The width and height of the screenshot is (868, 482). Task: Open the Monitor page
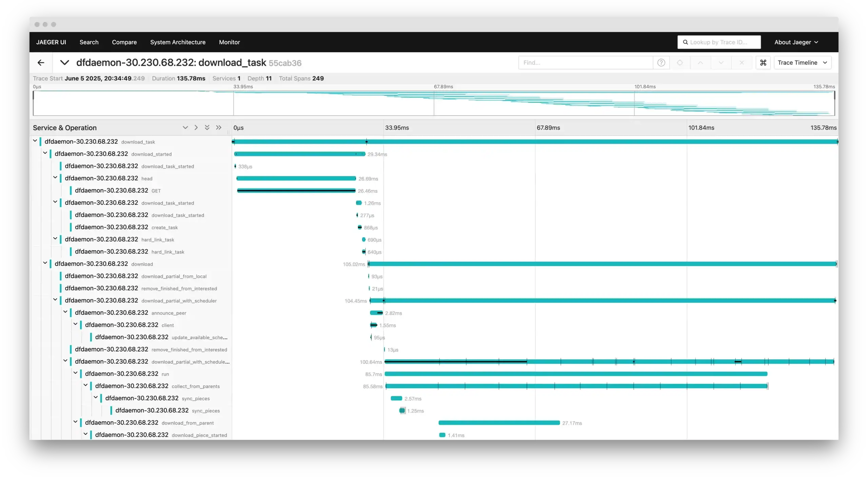[229, 42]
